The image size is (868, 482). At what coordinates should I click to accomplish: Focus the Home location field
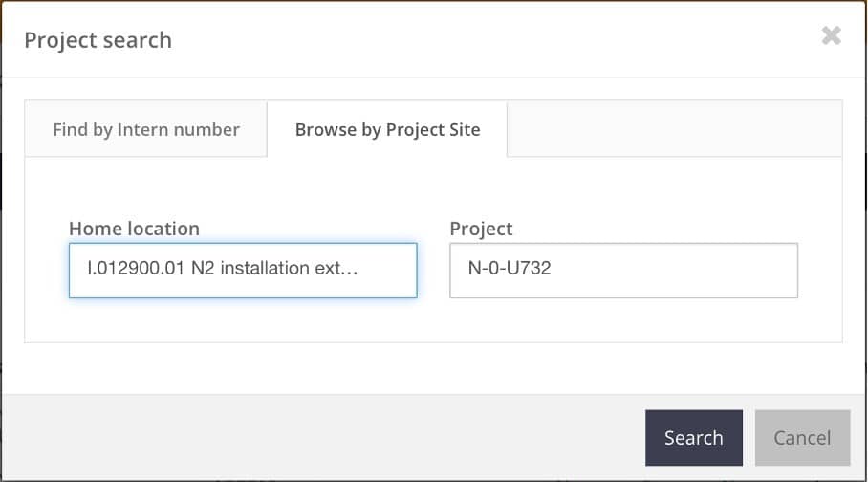pos(243,271)
